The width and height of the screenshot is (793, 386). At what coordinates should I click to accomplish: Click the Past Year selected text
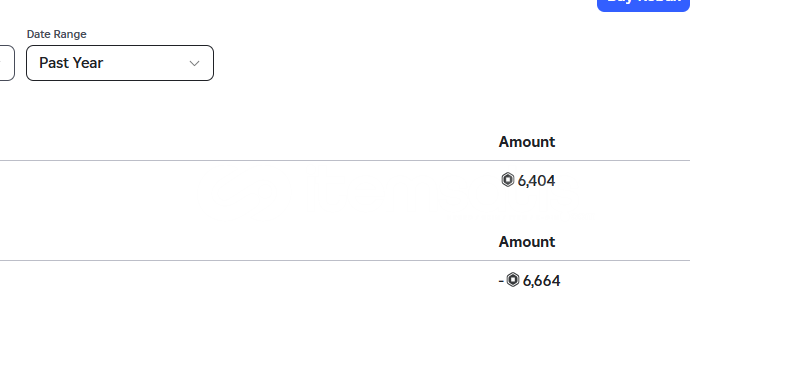pos(71,63)
